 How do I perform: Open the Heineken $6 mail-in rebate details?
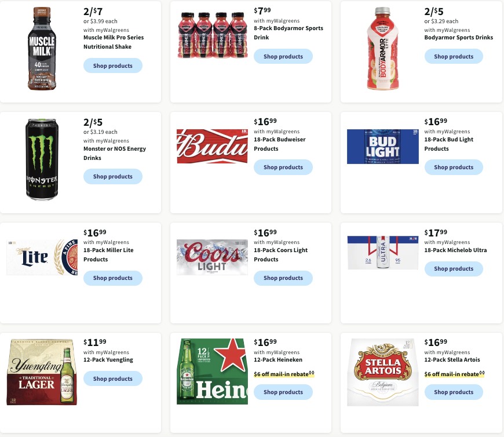click(x=283, y=374)
